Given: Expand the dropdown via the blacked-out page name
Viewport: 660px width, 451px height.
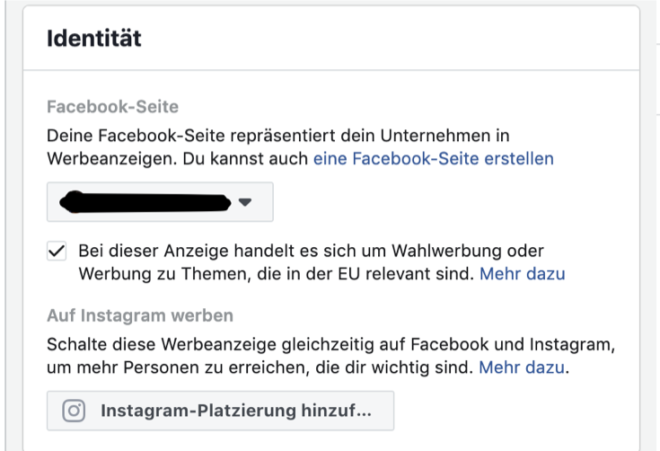Looking at the screenshot, I should pos(145,202).
